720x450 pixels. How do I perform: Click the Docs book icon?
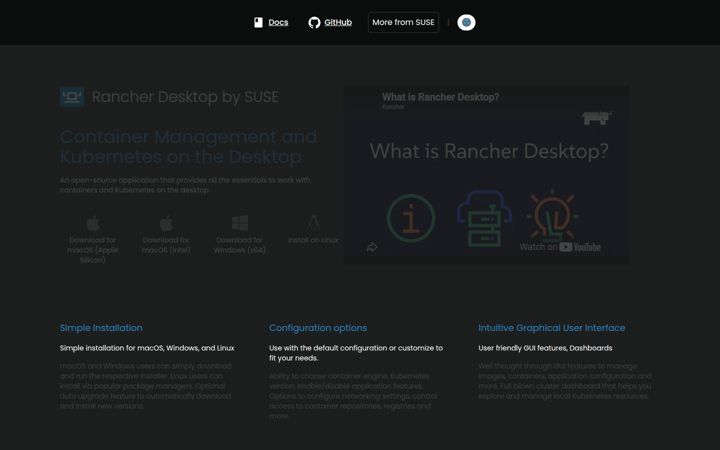(259, 22)
